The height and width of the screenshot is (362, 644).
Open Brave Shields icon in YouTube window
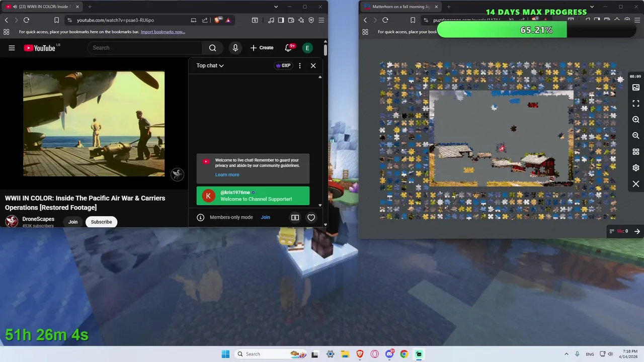pos(217,20)
